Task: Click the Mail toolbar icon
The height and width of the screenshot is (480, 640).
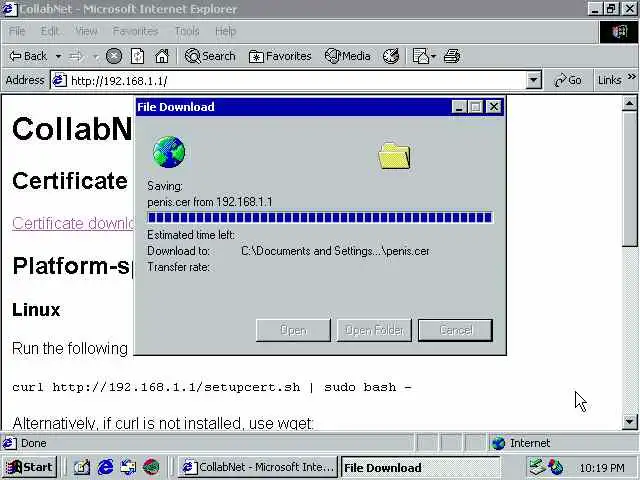Action: click(x=421, y=56)
